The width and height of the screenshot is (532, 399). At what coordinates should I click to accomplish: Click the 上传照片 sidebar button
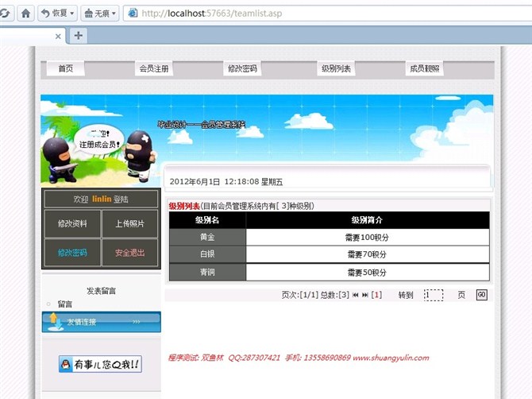130,223
